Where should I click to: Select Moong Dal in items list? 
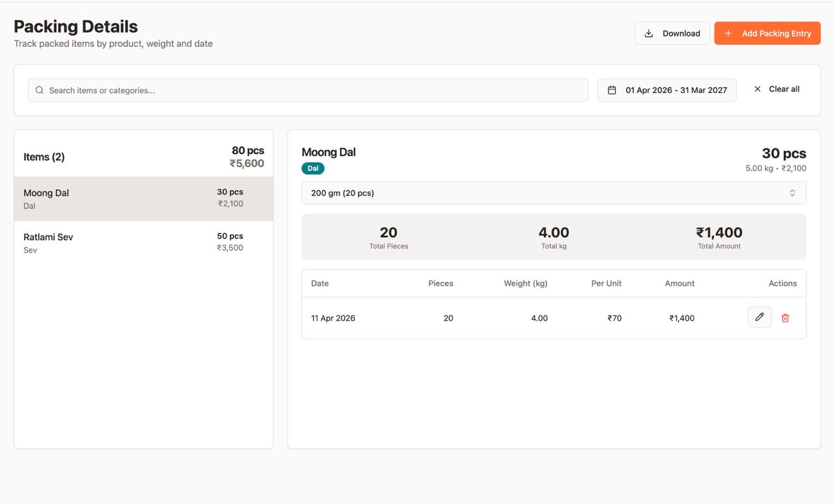(143, 199)
